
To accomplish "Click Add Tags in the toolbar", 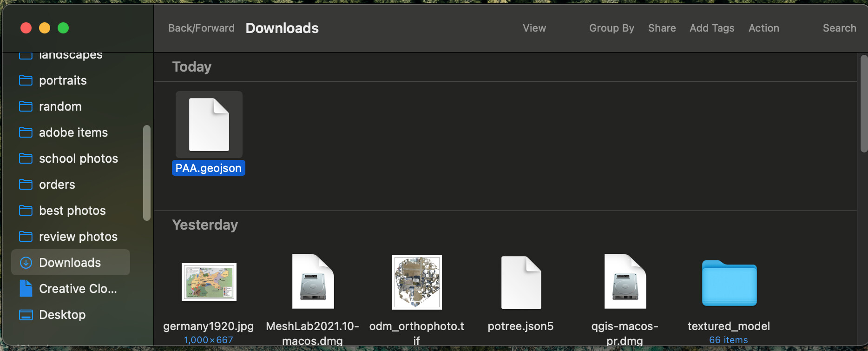I will point(712,28).
